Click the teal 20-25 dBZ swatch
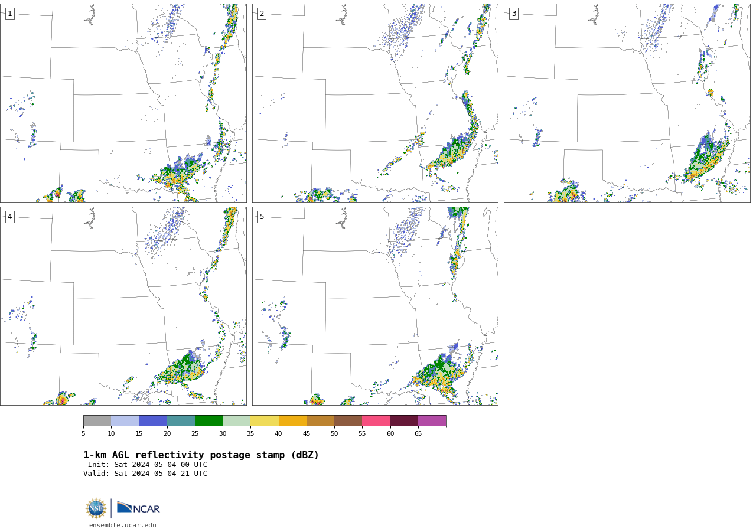Image resolution: width=756 pixels, height=532 pixels. [181, 421]
